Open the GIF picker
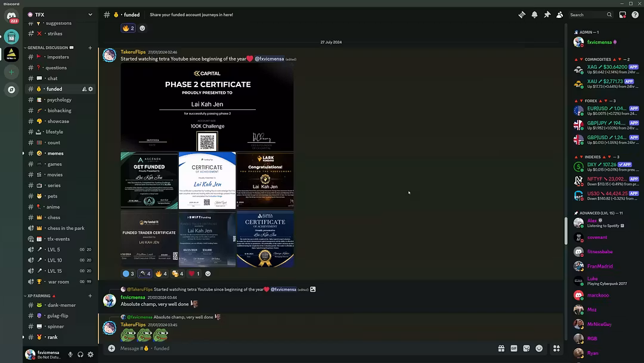 [x=514, y=348]
